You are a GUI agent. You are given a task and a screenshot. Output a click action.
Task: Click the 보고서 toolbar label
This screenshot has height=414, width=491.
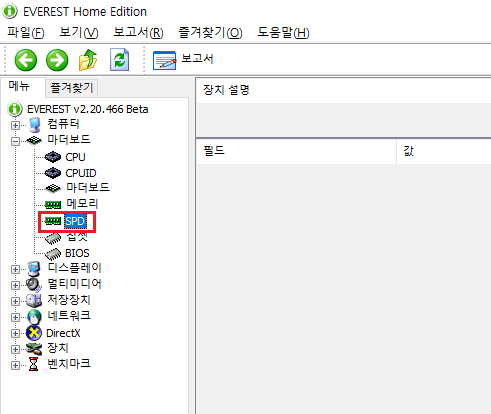(x=197, y=59)
